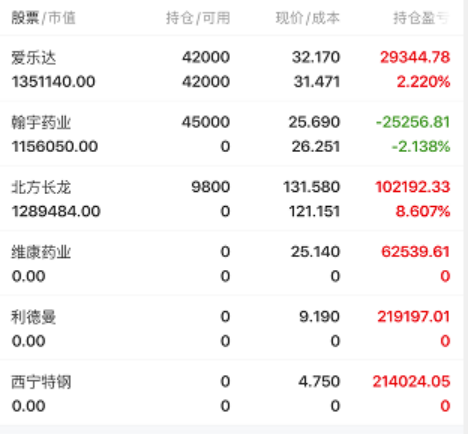Select the 翰宇药业 stock name

pos(41,122)
